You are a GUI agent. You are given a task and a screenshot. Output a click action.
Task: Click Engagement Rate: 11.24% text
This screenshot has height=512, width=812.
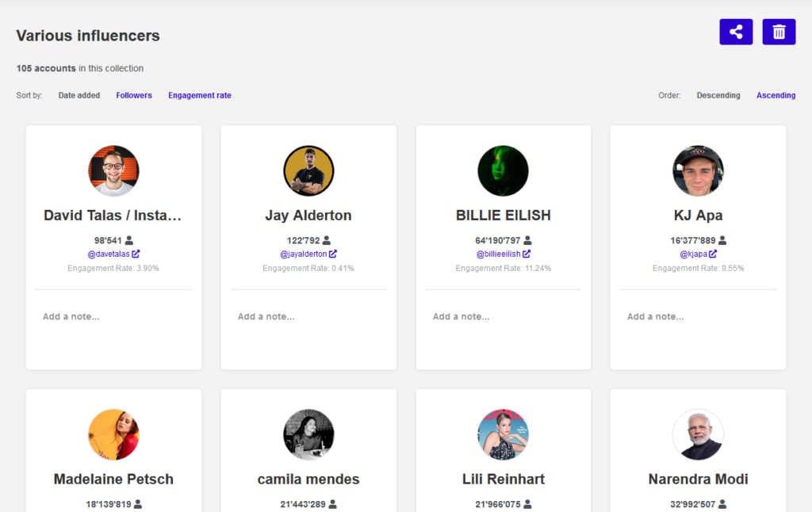click(x=504, y=268)
